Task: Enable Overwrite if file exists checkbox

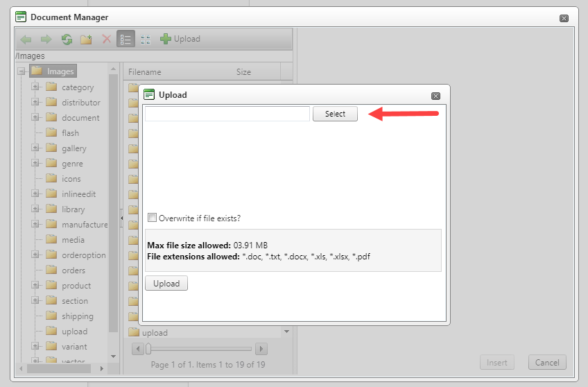Action: pyautogui.click(x=152, y=218)
